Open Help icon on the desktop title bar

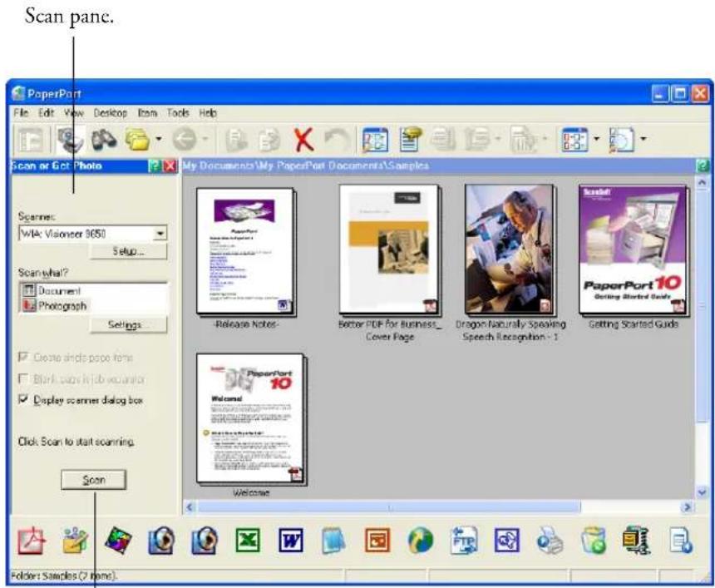tap(703, 166)
